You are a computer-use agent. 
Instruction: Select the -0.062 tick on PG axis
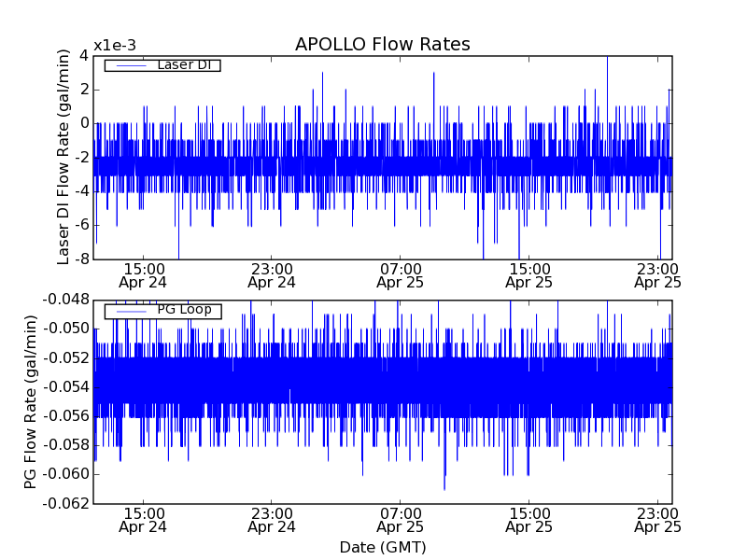66,503
